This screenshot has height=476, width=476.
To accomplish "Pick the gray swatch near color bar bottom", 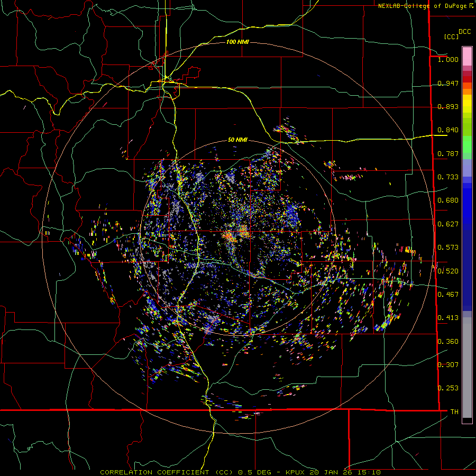I will coord(467,368).
